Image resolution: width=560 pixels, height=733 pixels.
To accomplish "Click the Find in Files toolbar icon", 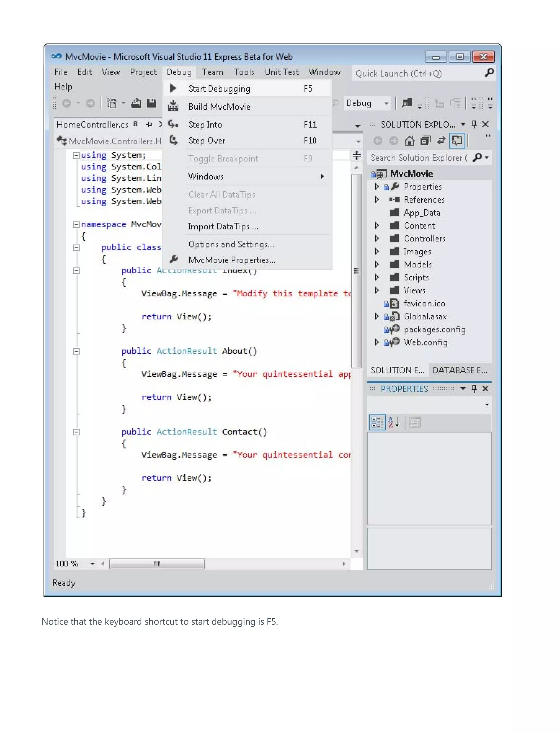I will tap(407, 103).
